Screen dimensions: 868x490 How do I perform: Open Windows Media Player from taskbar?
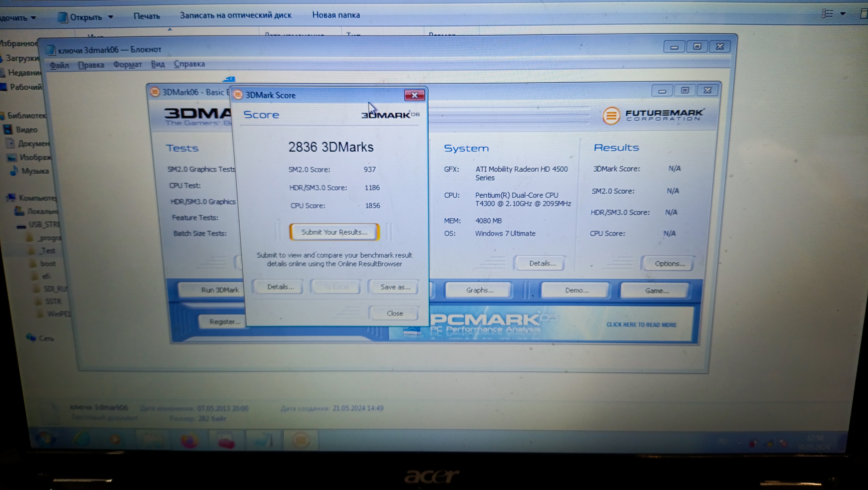tap(115, 439)
